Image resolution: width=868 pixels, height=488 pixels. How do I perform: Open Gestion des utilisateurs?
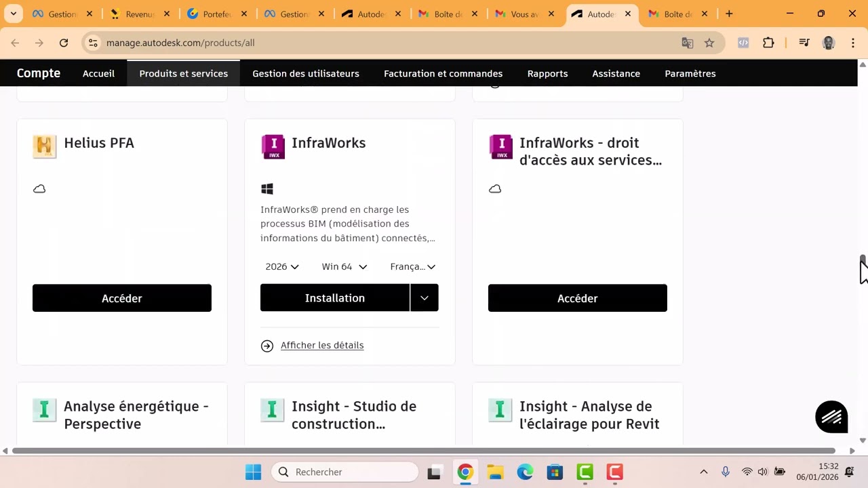(x=306, y=73)
